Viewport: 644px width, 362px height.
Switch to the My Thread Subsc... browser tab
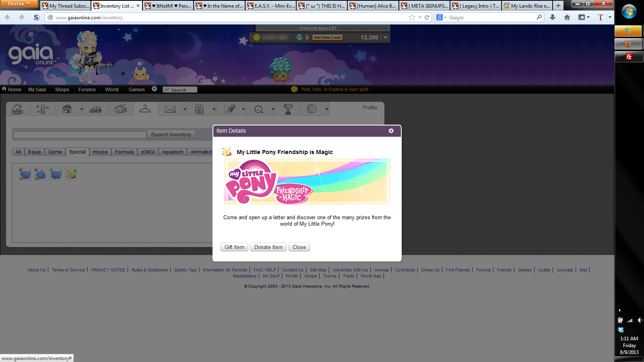point(65,6)
